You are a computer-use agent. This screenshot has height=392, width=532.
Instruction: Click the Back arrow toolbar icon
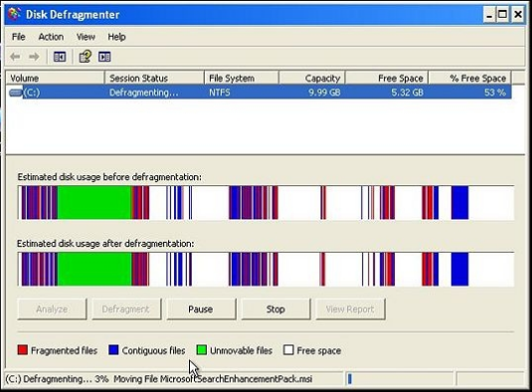pos(15,57)
